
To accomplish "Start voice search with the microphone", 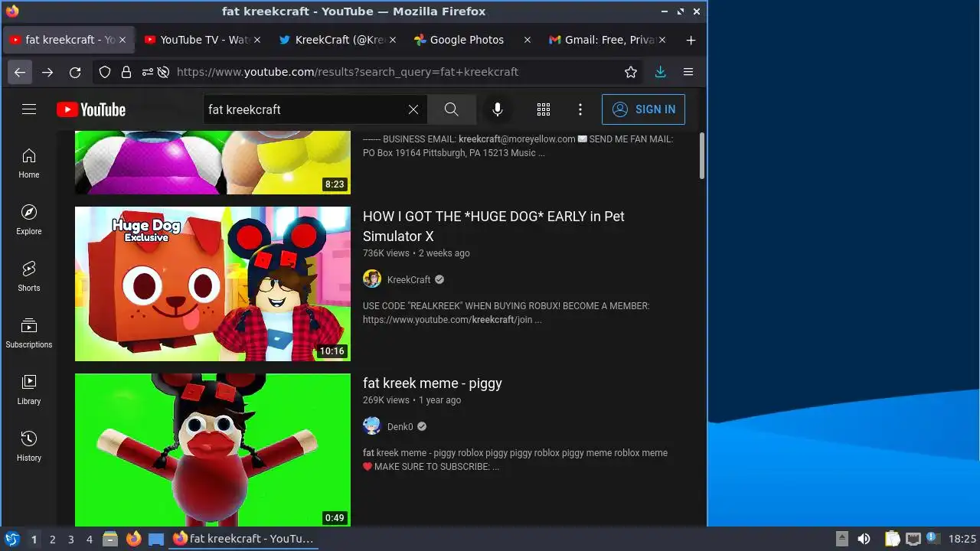I will [498, 109].
